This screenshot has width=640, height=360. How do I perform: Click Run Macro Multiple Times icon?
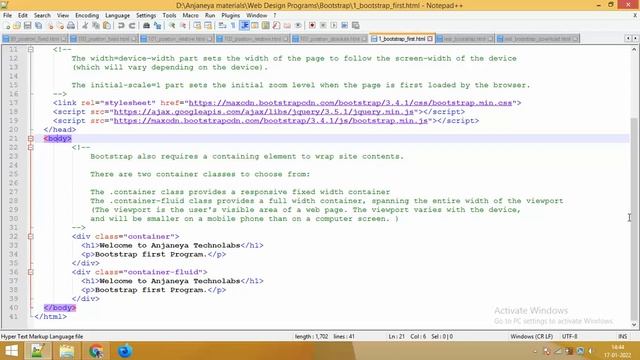(344, 26)
